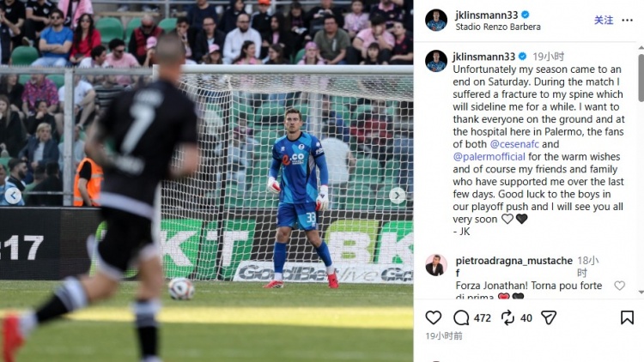The height and width of the screenshot is (362, 644).
Task: Share post with the paper plane icon
Action: [x=549, y=317]
